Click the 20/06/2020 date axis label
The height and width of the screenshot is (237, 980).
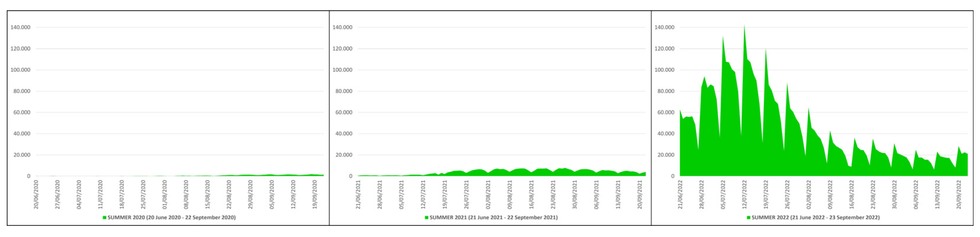(x=36, y=194)
